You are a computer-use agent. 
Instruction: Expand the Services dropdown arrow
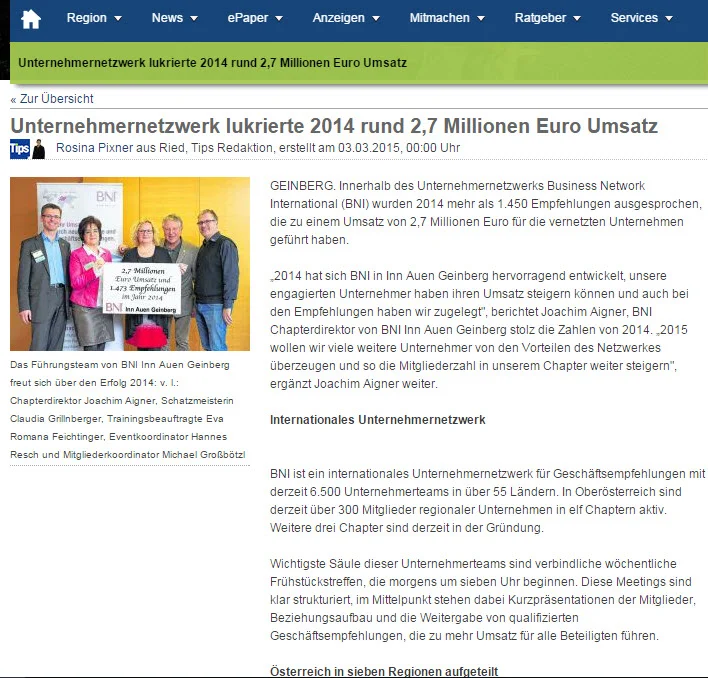[x=669, y=19]
